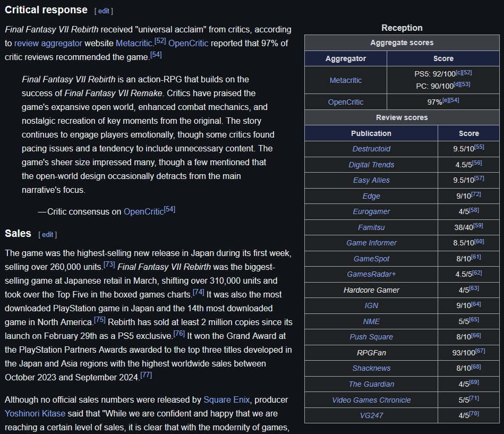Viewport: 504px width, 434px height.
Task: Open citation 66 beside Push Square score
Action: coord(476,336)
